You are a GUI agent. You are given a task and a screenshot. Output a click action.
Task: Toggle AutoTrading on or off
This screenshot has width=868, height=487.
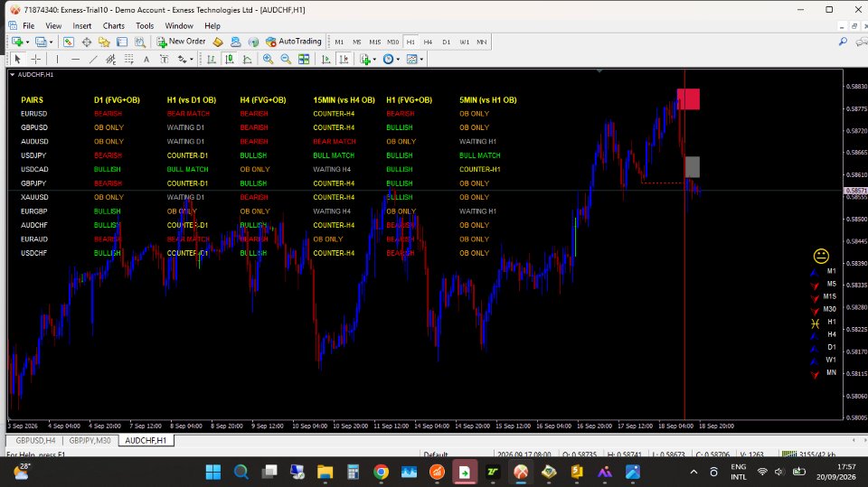293,42
